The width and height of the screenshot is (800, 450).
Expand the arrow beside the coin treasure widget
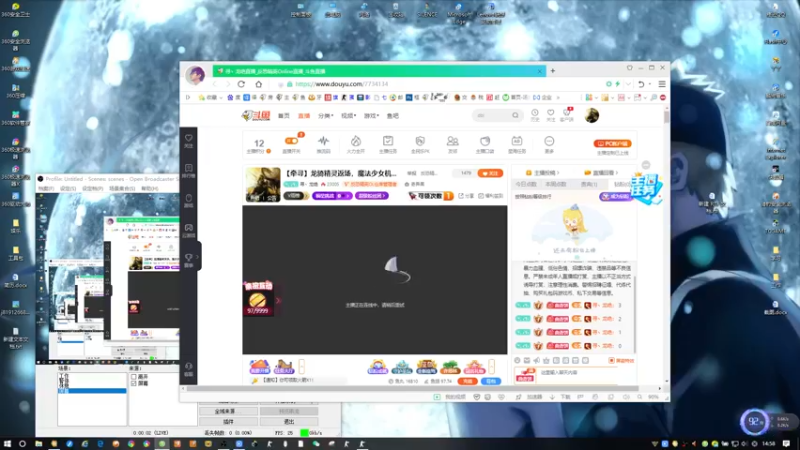[x=278, y=301]
